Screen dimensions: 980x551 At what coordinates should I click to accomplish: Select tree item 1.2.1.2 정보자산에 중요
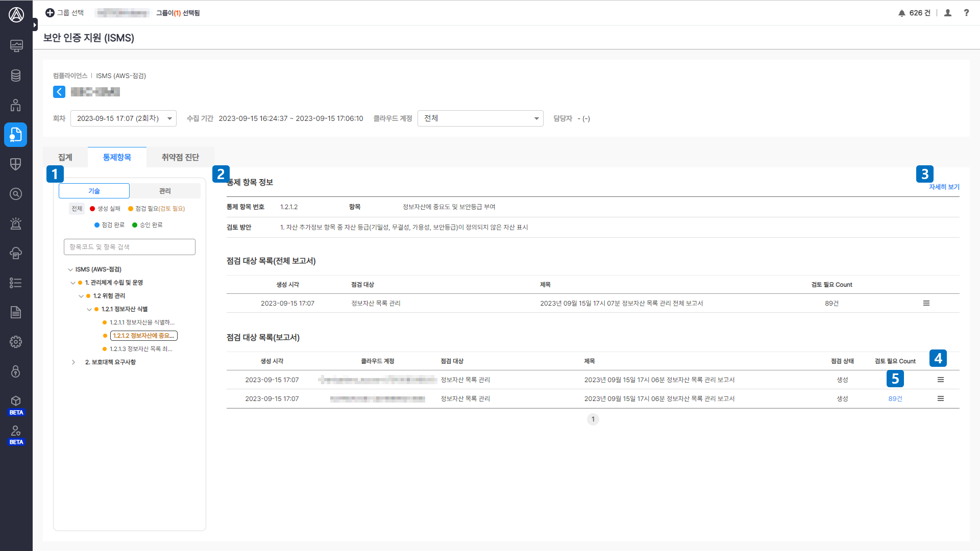[144, 336]
